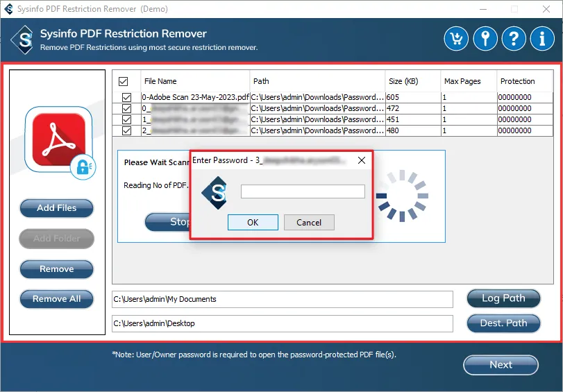The width and height of the screenshot is (563, 392).
Task: Click the size value 472
Action: 393,108
